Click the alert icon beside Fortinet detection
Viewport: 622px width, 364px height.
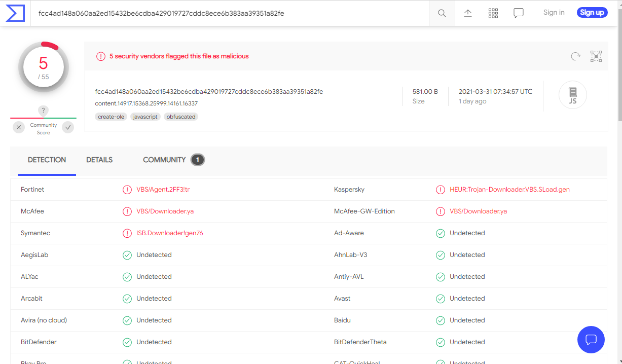click(127, 190)
